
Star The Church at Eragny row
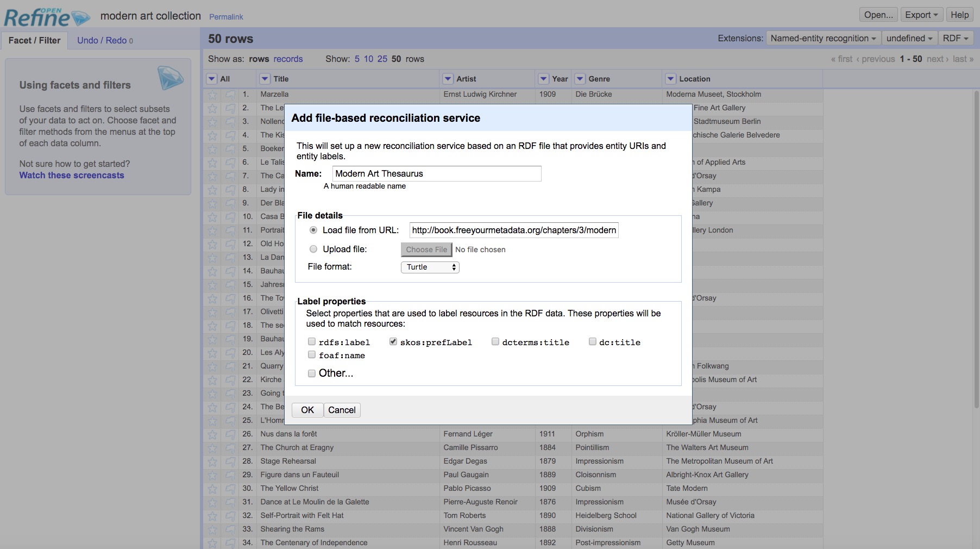point(212,448)
